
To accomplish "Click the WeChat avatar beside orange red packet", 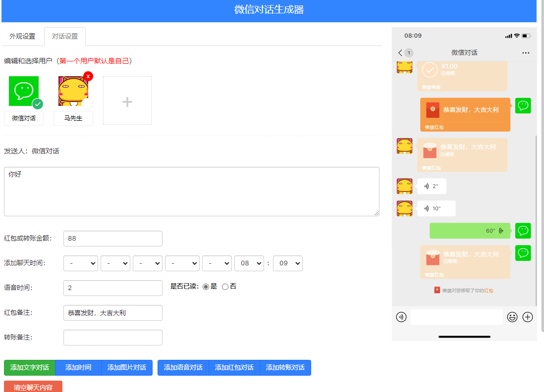I will tap(523, 106).
